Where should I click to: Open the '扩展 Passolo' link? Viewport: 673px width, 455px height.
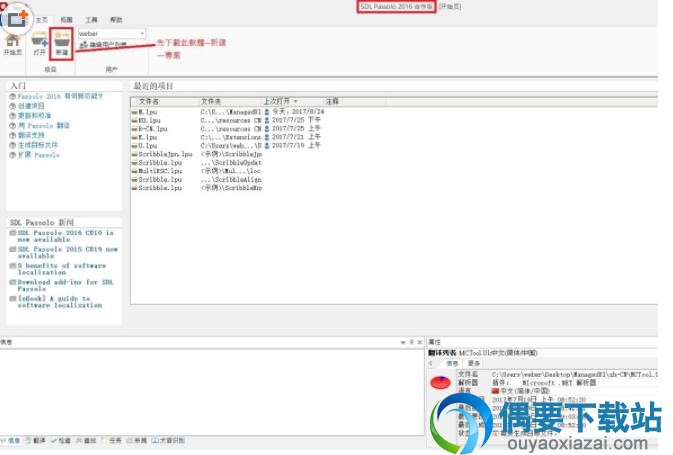tap(39, 155)
